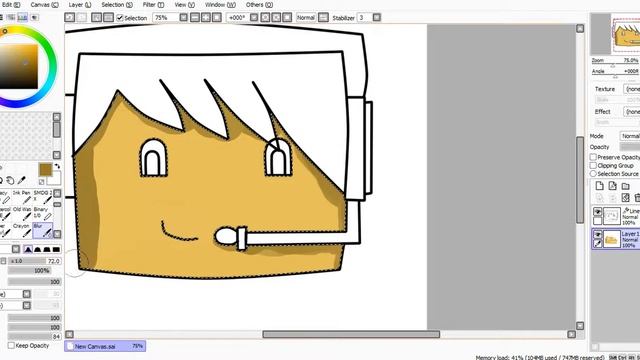Viewport: 640px width, 360px height.
Task: Choose the flat hard brush edge shape
Action: tap(56, 249)
